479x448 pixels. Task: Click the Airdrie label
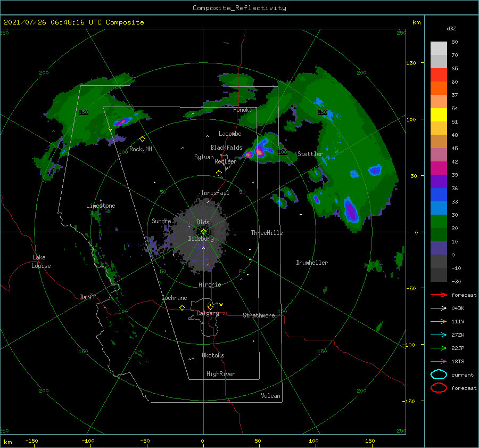coord(210,284)
